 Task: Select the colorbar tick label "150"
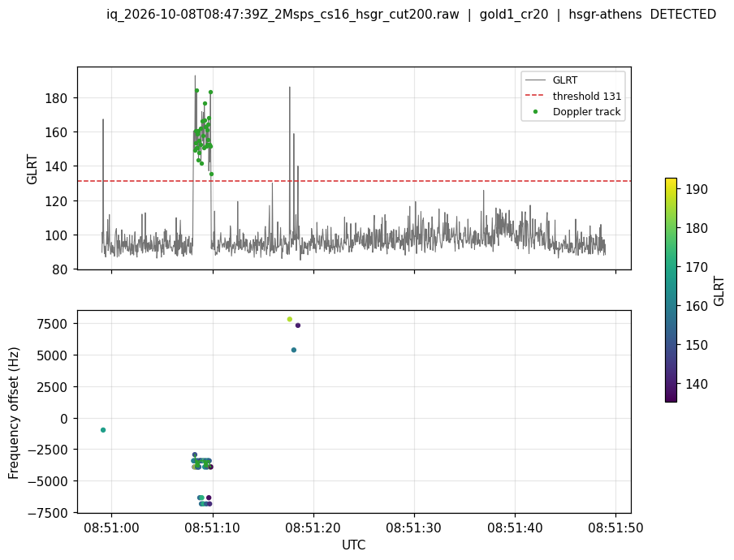click(x=697, y=345)
